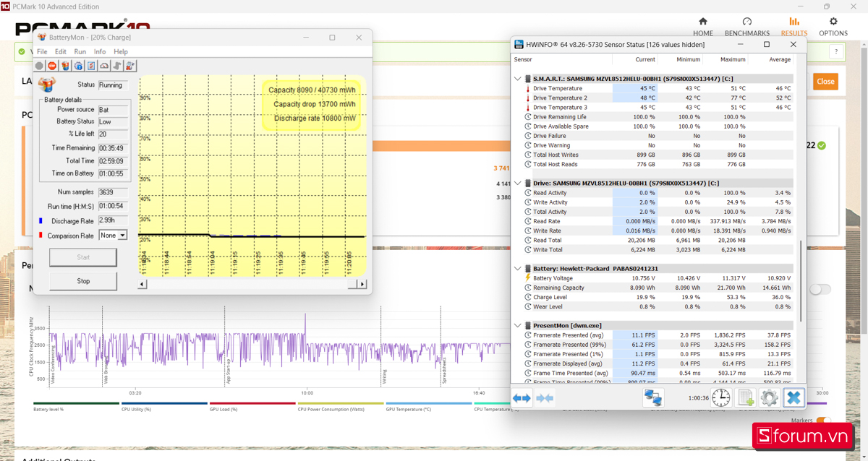
Task: Select Framerate Presented (avg) sensor row
Action: click(x=658, y=335)
